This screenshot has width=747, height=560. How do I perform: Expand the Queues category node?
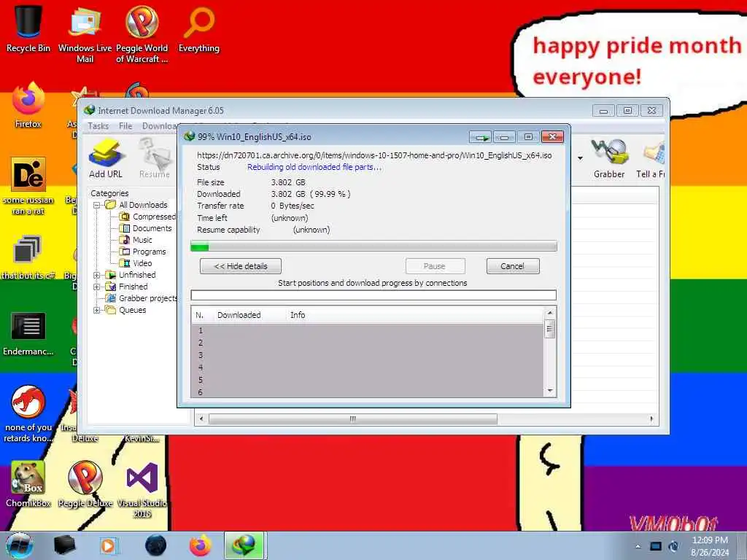[97, 310]
